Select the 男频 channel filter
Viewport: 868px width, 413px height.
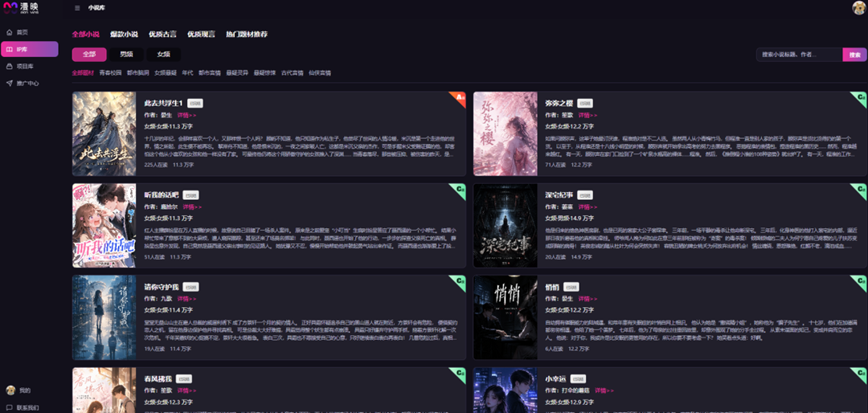pyautogui.click(x=126, y=55)
